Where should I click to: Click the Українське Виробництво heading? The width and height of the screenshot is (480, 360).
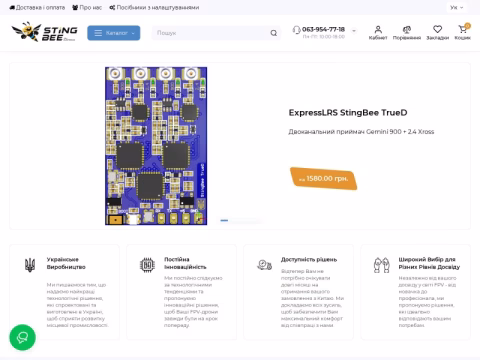[x=66, y=263]
